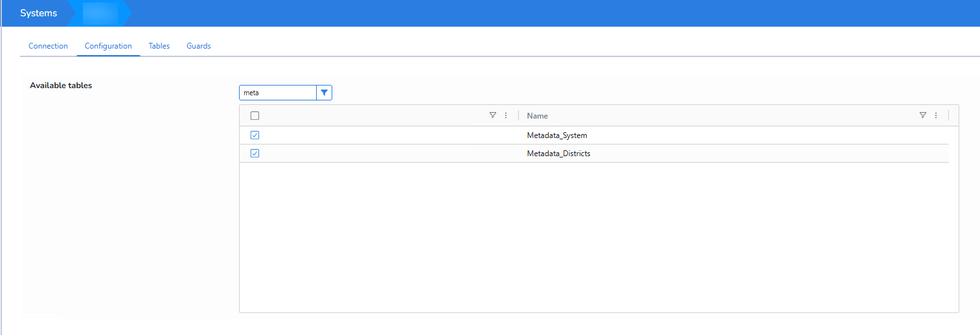Image resolution: width=980 pixels, height=335 pixels.
Task: Go to the Guards tab
Action: pyautogui.click(x=198, y=46)
